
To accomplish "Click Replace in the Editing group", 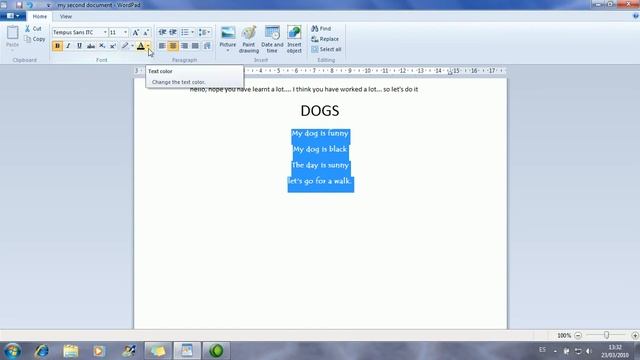I will (325, 39).
